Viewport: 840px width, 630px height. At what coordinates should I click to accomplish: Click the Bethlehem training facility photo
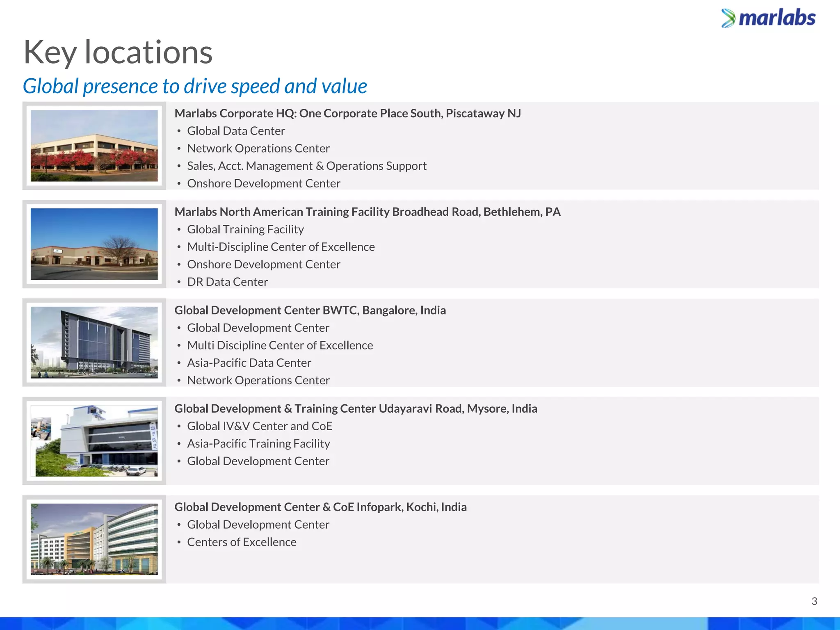(94, 244)
